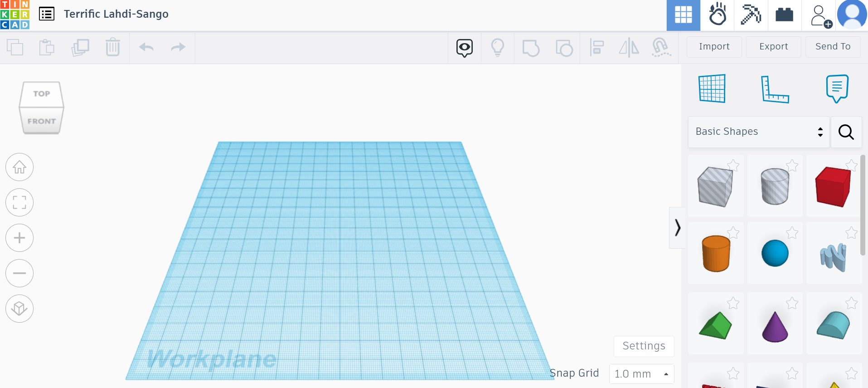
Task: Click the Ungroup shapes icon
Action: click(x=564, y=48)
